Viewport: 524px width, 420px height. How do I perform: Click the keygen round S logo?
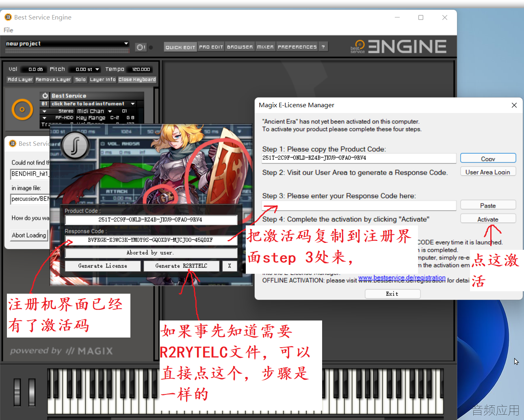coord(75,146)
